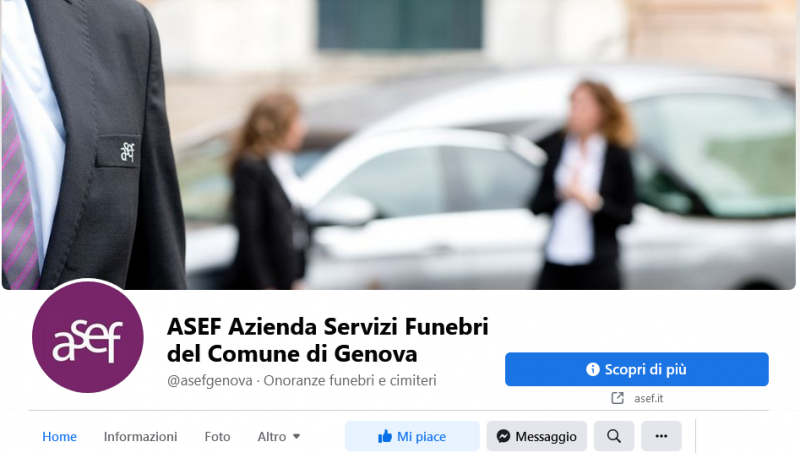
Task: Like the page with Mi piace
Action: tap(412, 436)
